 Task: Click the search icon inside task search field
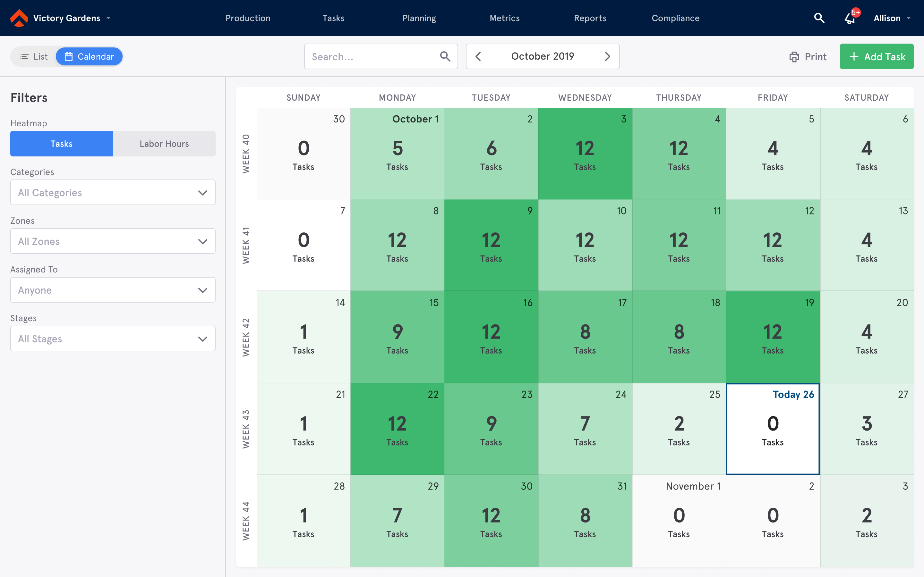(445, 56)
